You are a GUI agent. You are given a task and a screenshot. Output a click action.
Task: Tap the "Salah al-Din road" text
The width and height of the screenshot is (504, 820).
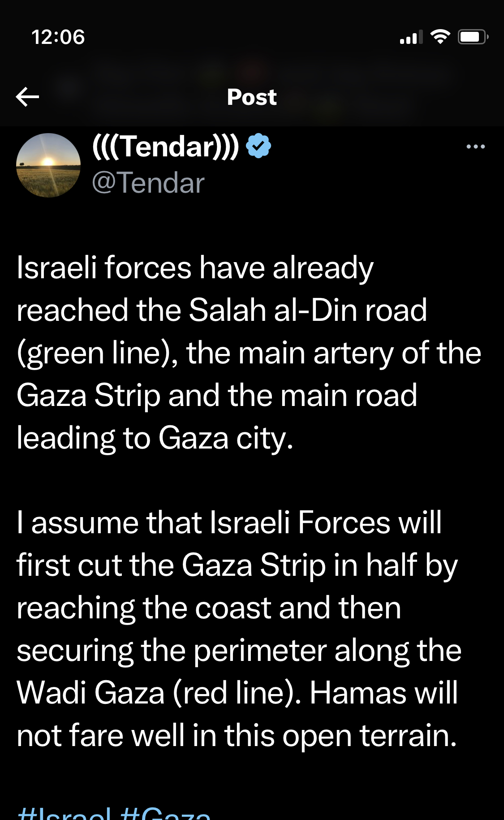point(308,310)
